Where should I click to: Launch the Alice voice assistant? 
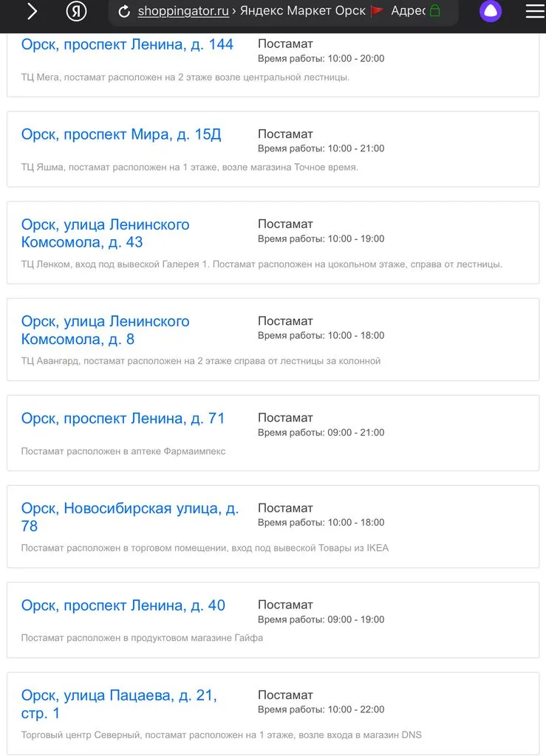pos(490,11)
